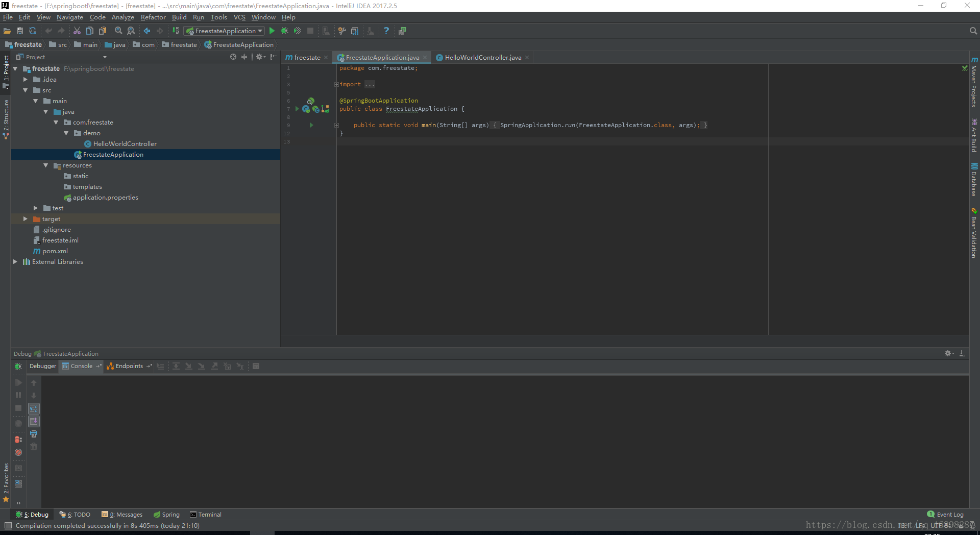Run FreestateApplication with green play button
This screenshot has width=980, height=535.
coord(272,31)
